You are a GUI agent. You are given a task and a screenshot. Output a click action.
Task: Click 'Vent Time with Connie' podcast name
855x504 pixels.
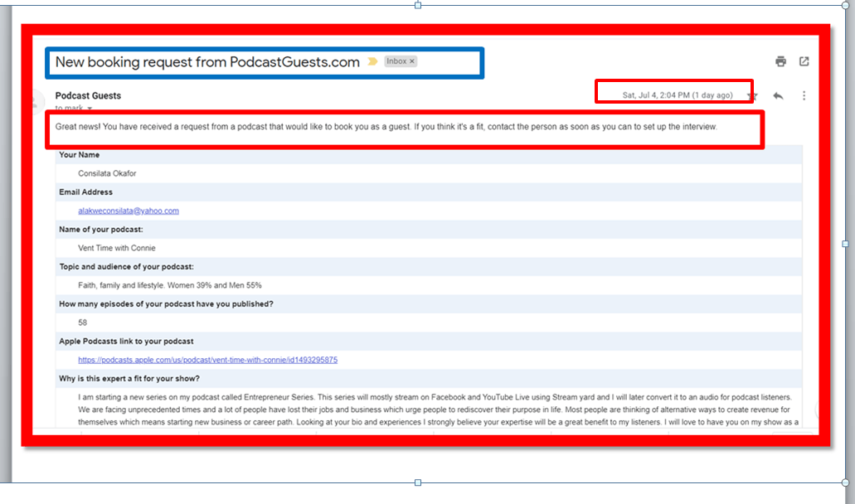(x=117, y=248)
